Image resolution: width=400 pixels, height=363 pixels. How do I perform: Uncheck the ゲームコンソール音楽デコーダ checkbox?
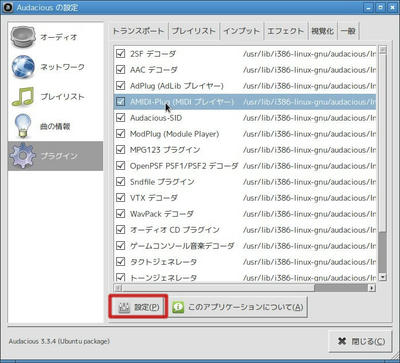(x=120, y=246)
